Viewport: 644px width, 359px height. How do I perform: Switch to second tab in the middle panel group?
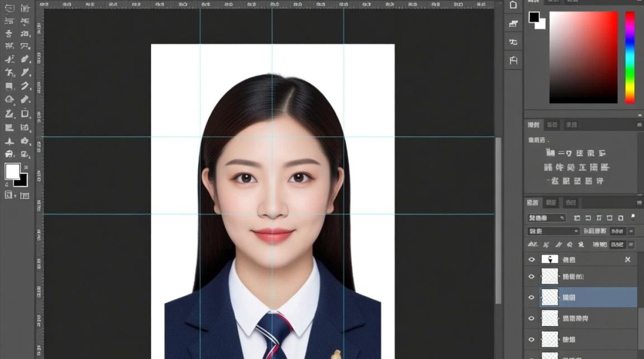[552, 125]
